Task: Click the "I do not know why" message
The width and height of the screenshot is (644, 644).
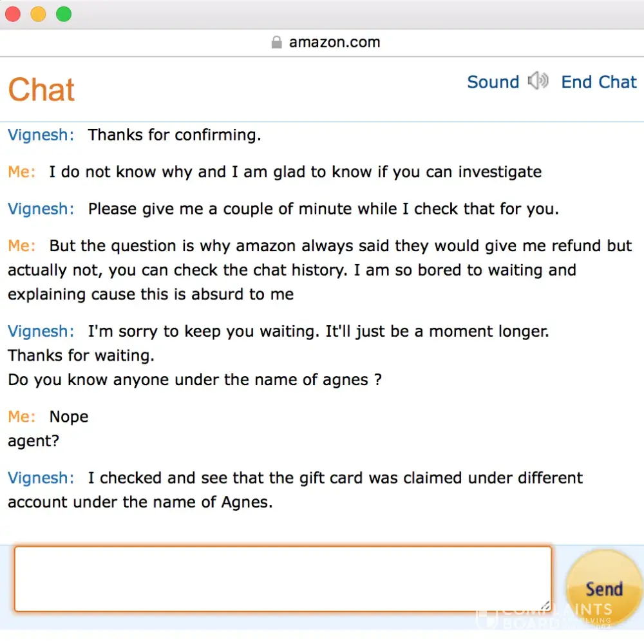Action: 295,173
